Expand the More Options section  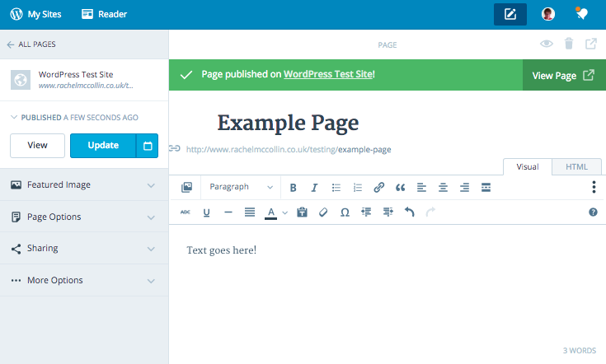(84, 280)
